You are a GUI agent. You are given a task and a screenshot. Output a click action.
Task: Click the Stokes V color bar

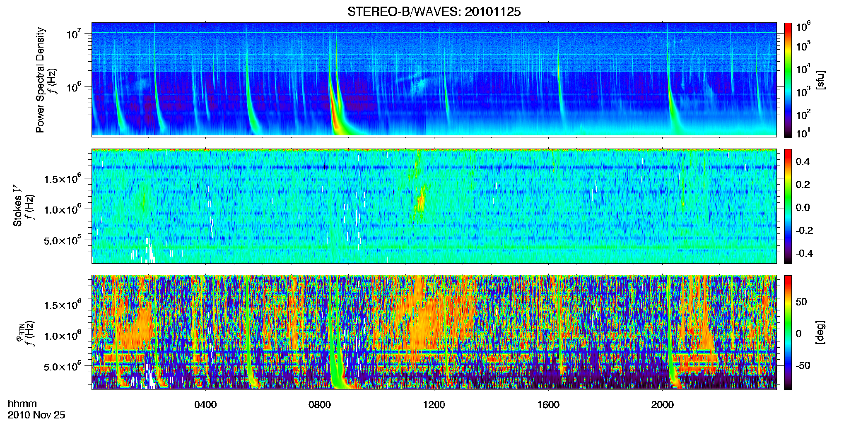(788, 206)
